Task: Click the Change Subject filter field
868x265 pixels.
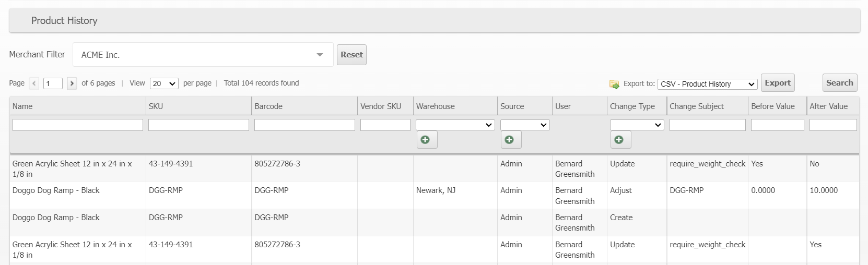Action: point(707,125)
